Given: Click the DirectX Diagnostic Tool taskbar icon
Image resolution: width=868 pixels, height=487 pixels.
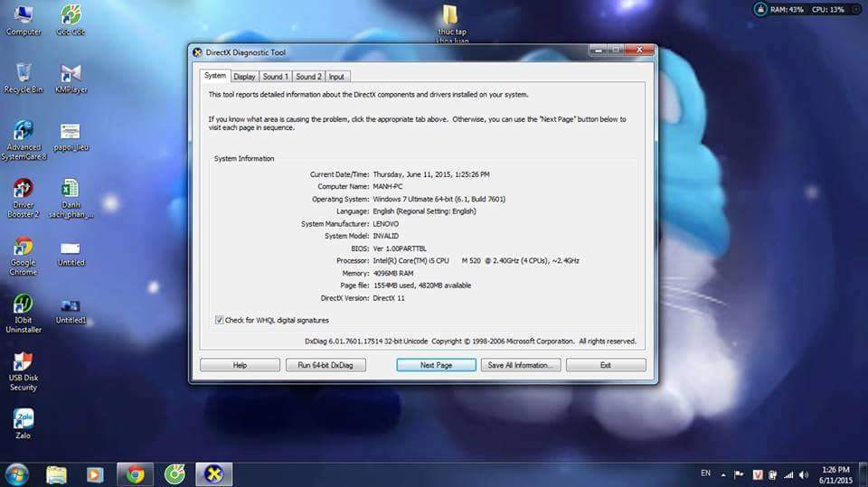Looking at the screenshot, I should pyautogui.click(x=214, y=473).
